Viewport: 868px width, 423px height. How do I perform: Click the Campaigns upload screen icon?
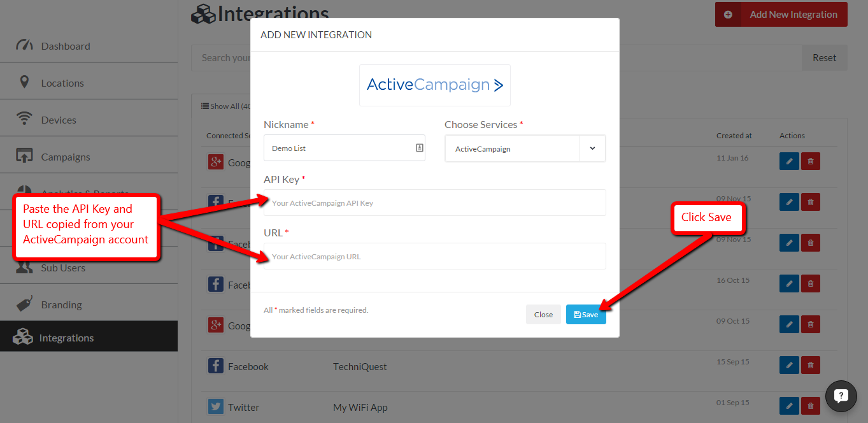click(24, 156)
